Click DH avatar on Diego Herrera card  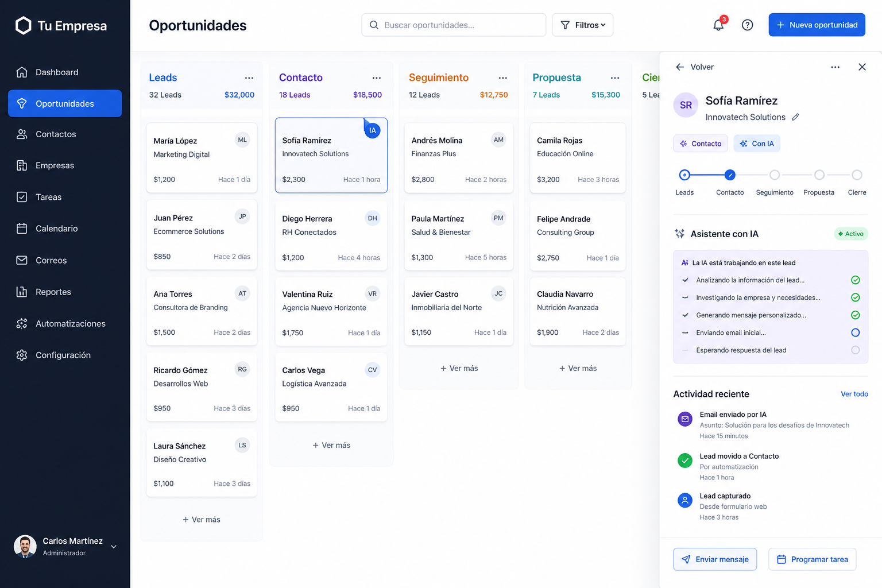373,218
